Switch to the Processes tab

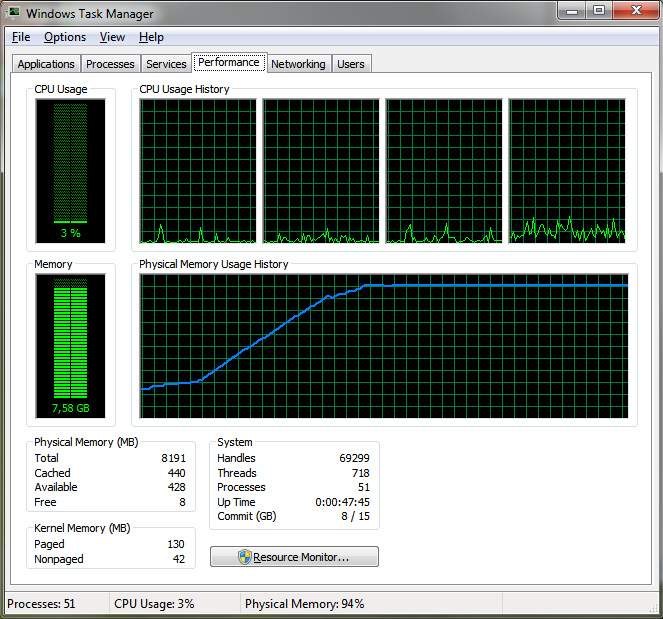click(x=110, y=64)
